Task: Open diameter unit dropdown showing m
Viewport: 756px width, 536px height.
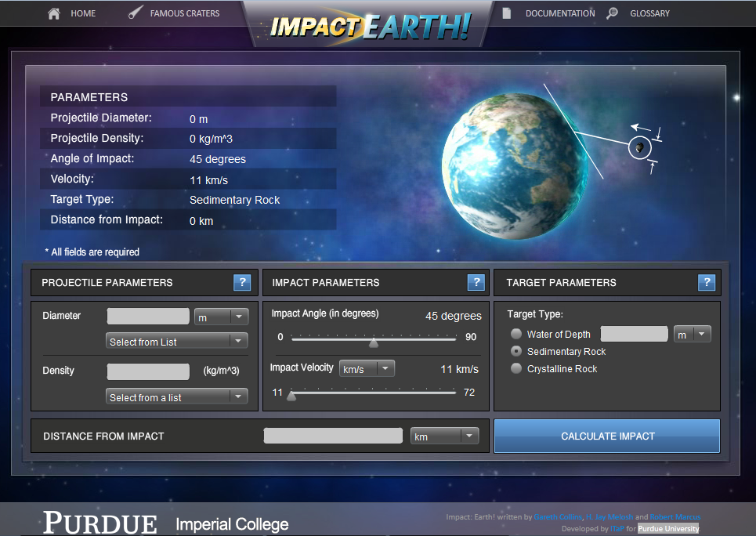Action: tap(221, 317)
